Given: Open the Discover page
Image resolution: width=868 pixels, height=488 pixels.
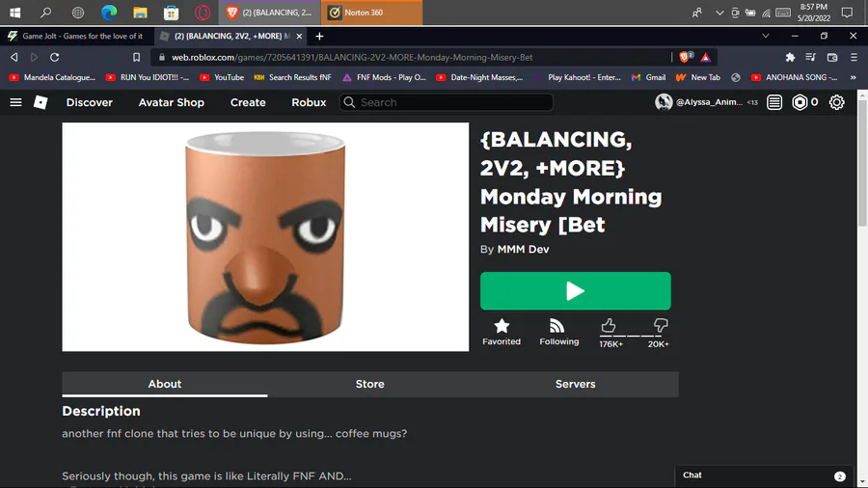Looking at the screenshot, I should (x=89, y=102).
